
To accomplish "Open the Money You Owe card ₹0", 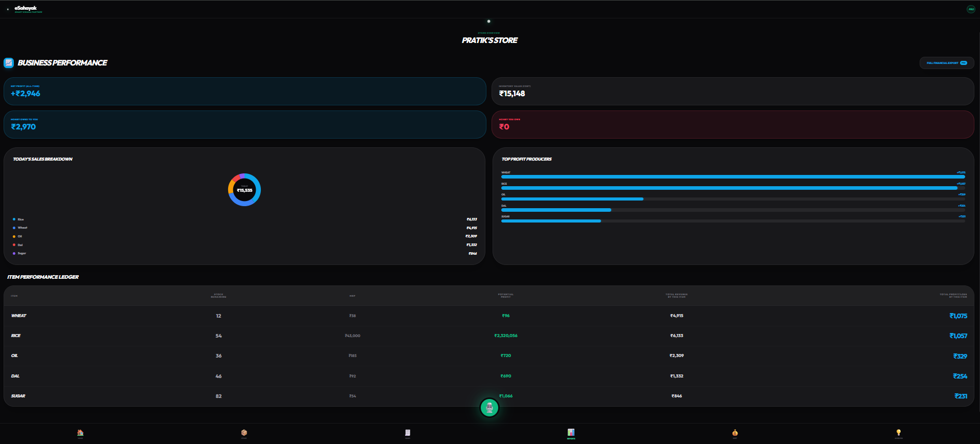I will coord(733,124).
